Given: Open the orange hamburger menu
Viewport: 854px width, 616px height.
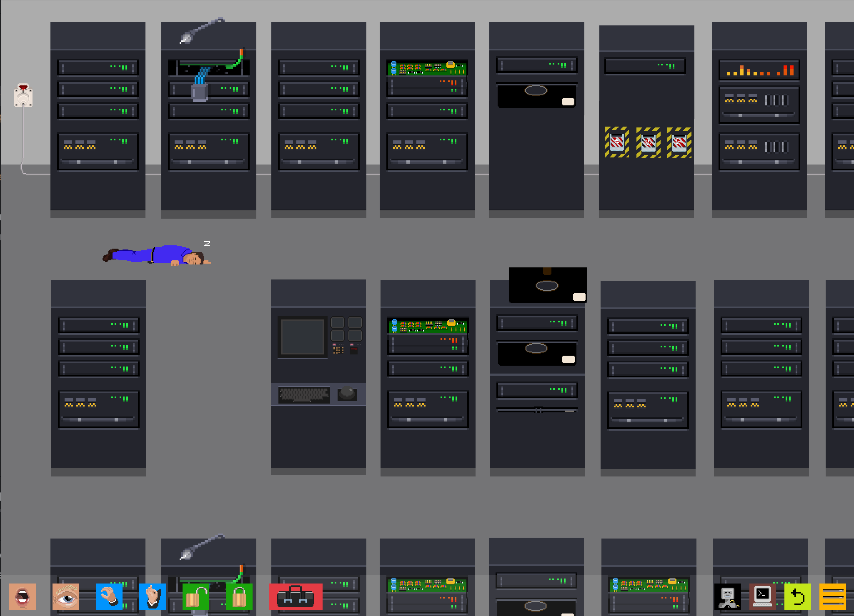Looking at the screenshot, I should coord(832,596).
